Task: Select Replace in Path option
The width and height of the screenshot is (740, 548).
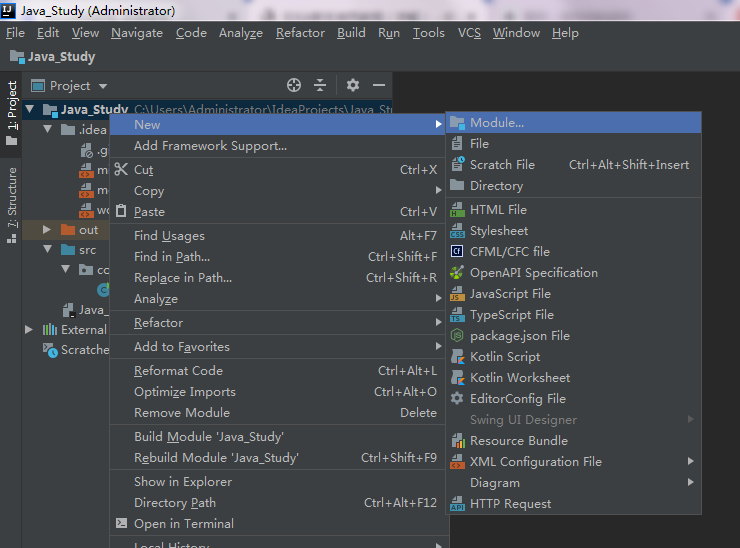Action: pyautogui.click(x=279, y=278)
